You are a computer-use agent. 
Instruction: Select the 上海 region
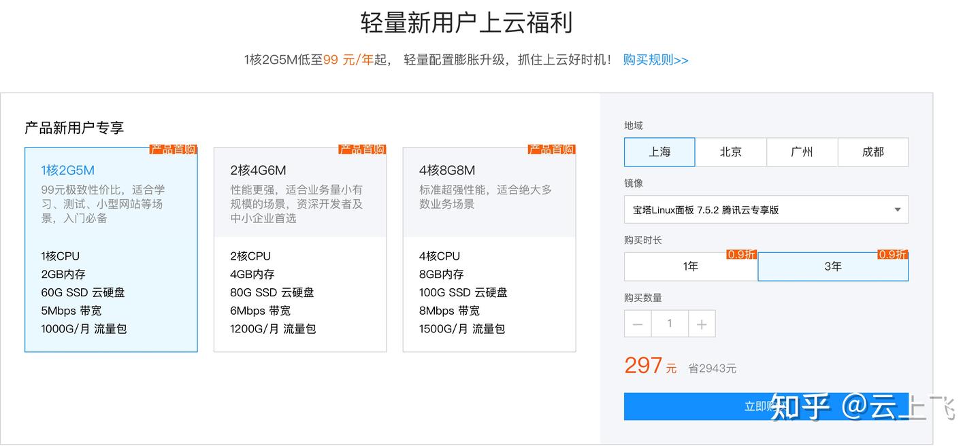click(x=659, y=152)
